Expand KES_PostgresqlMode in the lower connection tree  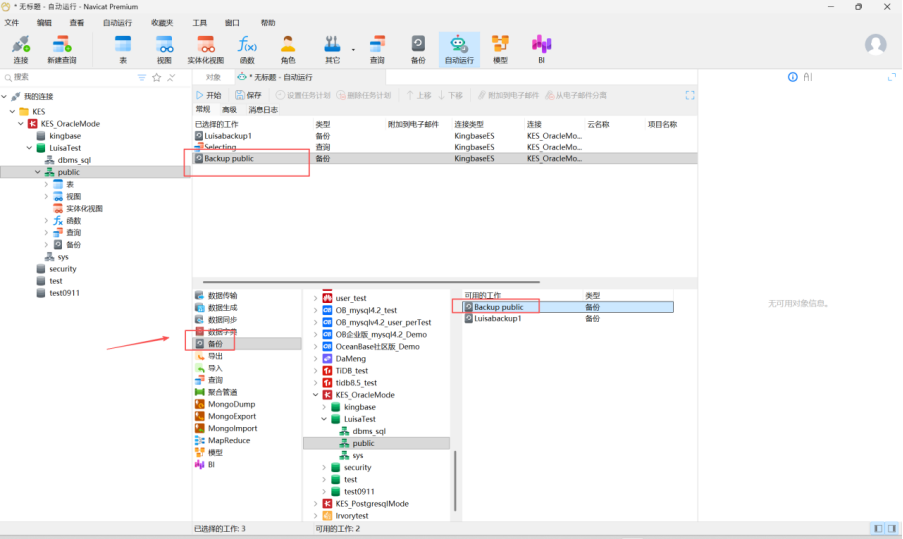pos(313,504)
